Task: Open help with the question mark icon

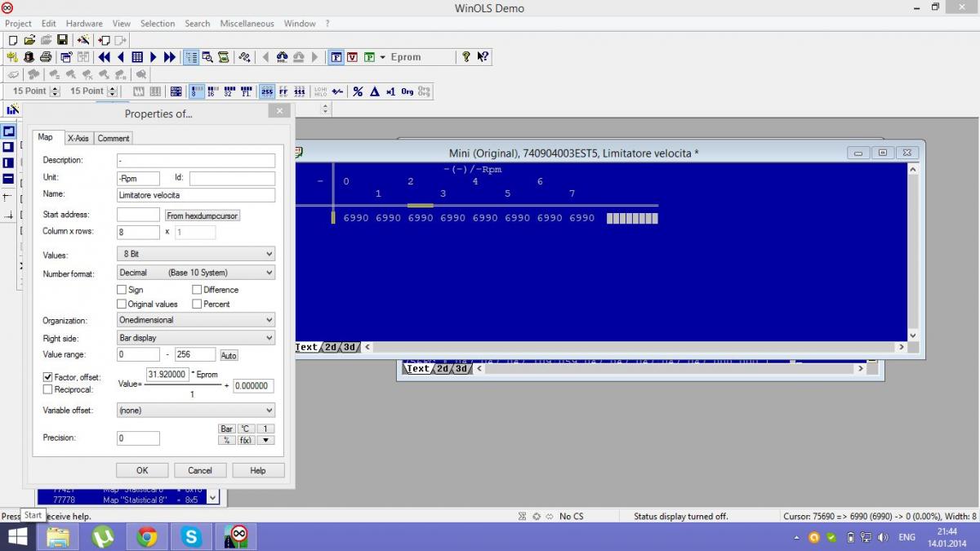Action: coord(466,57)
